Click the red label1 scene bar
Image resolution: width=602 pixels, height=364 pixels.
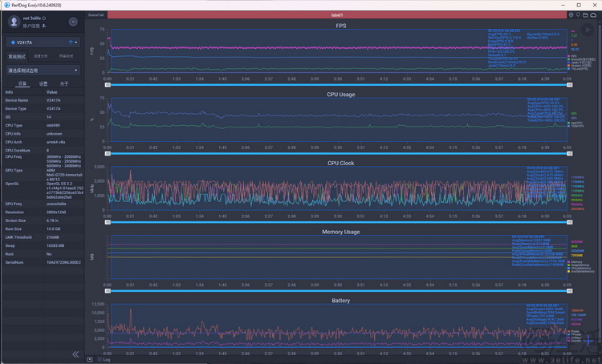tap(336, 15)
